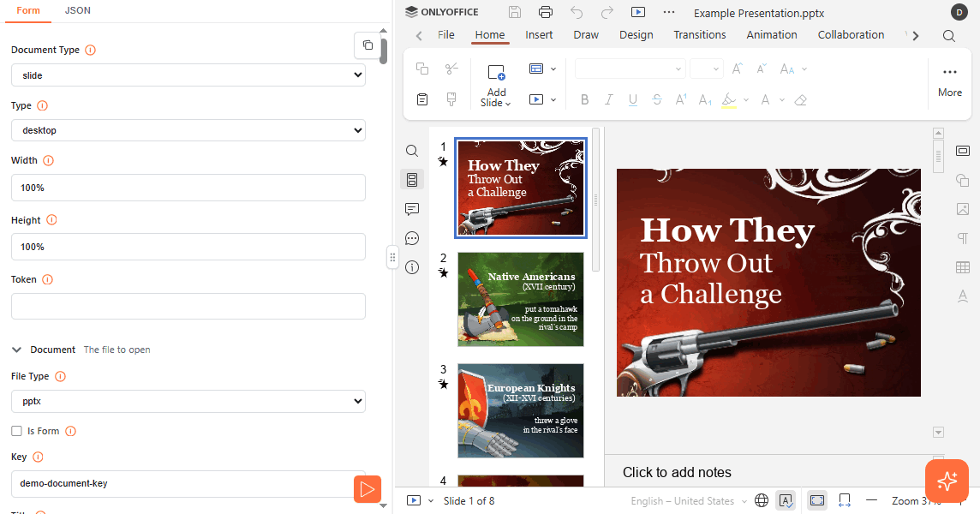Open the Document Type dropdown
This screenshot has width=980, height=514.
(x=188, y=75)
